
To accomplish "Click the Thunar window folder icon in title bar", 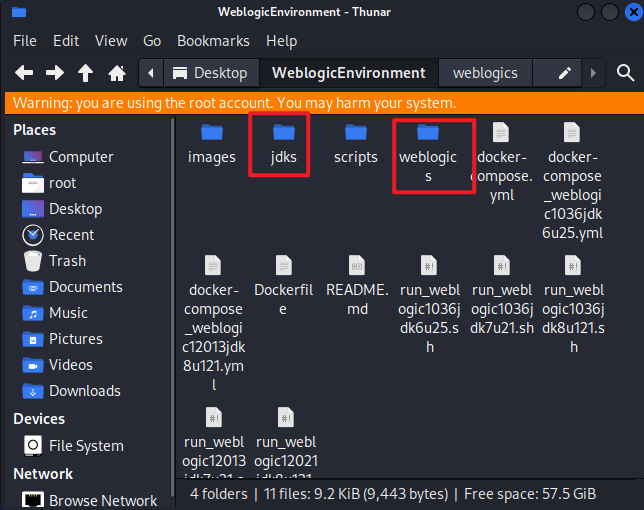I will click(x=19, y=12).
